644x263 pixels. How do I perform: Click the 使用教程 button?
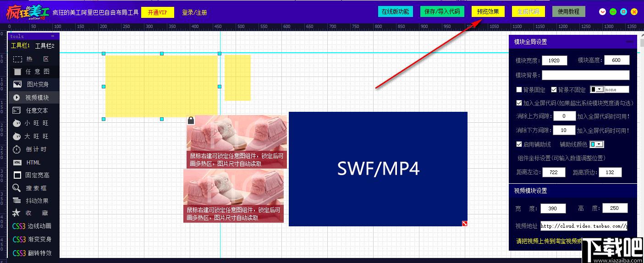[x=569, y=11]
